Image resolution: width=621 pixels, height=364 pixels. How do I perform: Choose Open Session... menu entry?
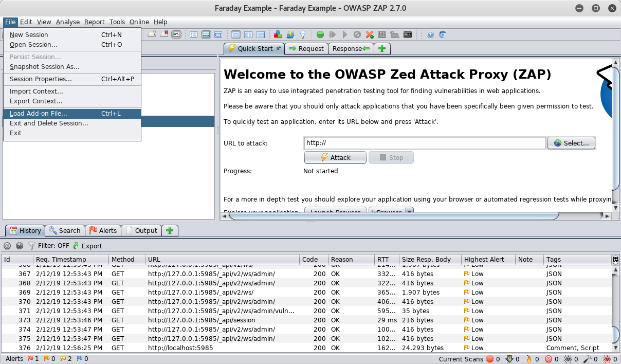[x=72, y=45]
